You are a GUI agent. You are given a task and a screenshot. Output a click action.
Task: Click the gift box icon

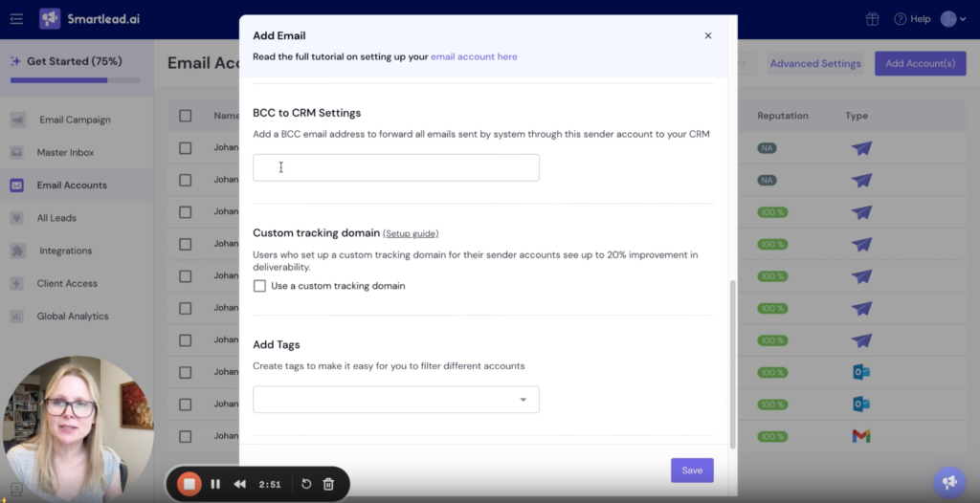pyautogui.click(x=872, y=19)
